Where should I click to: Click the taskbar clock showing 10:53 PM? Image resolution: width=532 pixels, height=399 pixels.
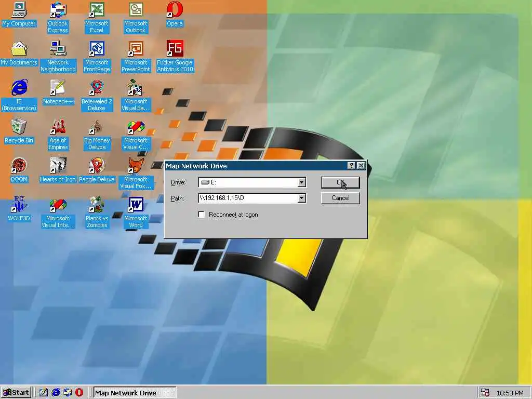[510, 393]
